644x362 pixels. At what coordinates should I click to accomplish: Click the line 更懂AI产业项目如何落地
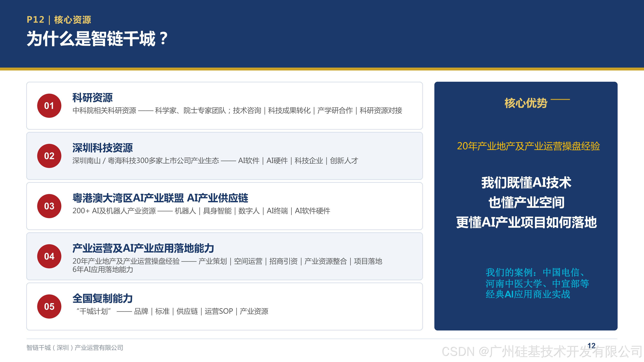point(526,222)
